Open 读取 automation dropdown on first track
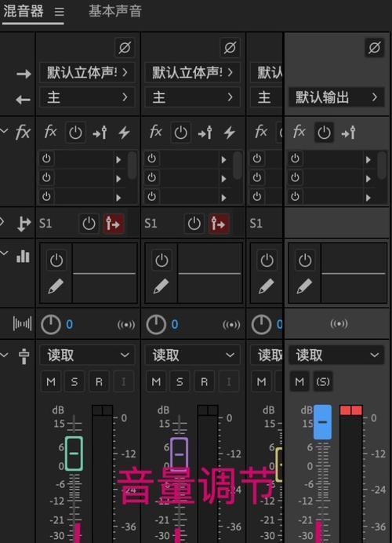392x543 pixels. (x=87, y=355)
